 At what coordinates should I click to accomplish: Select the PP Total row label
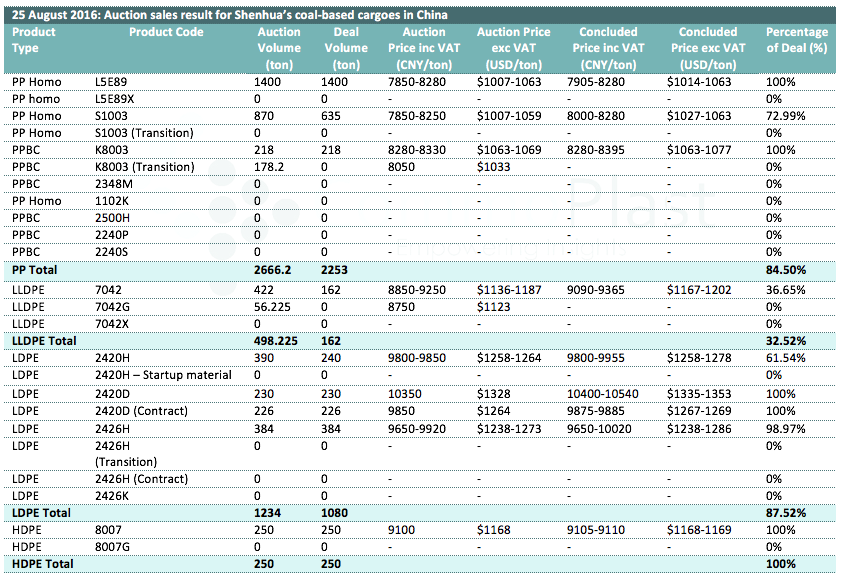point(33,270)
